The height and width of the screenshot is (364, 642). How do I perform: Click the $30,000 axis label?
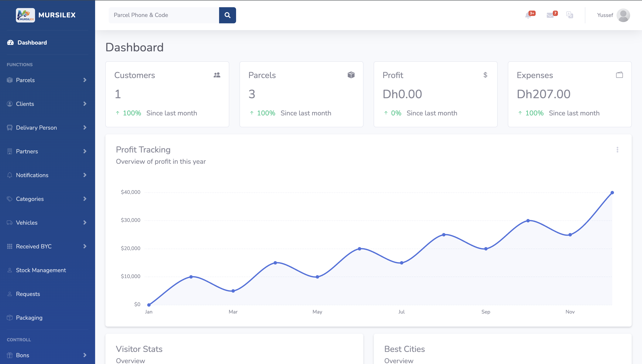[x=131, y=220]
